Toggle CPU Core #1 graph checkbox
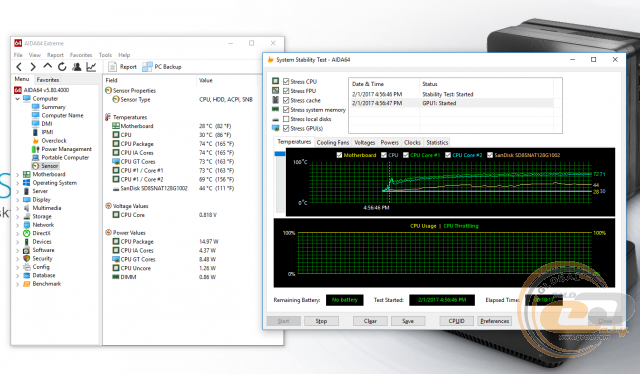This screenshot has width=640, height=374. [406, 155]
